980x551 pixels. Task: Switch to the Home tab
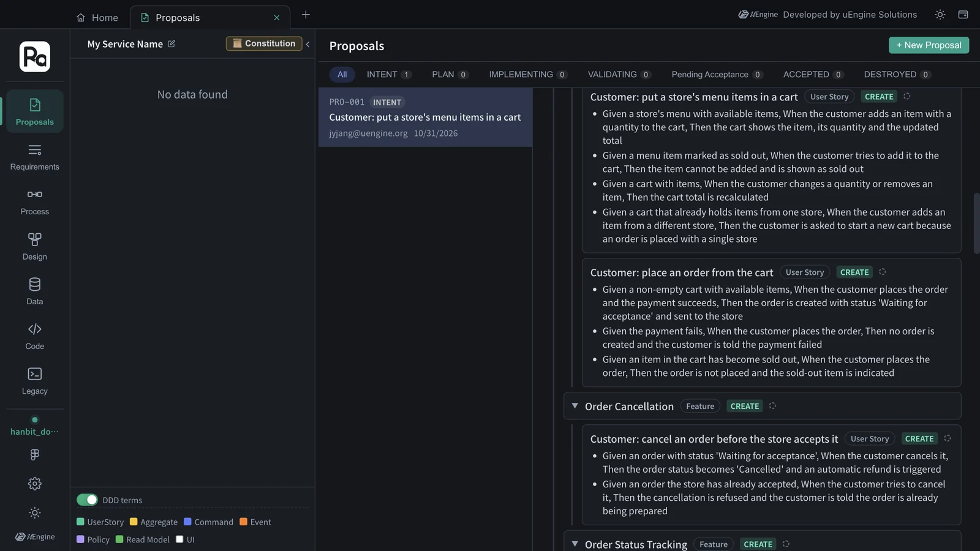[x=97, y=18]
